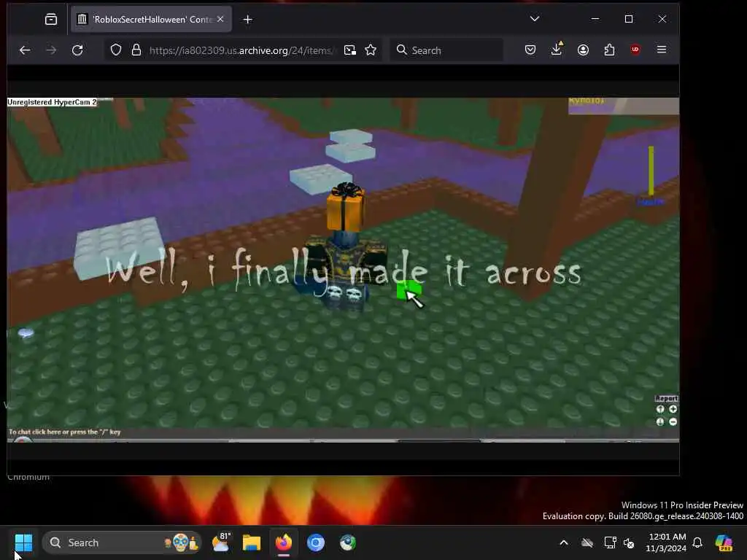The image size is (747, 560).
Task: Open Firefox View recent browsing icon
Action: coord(50,19)
